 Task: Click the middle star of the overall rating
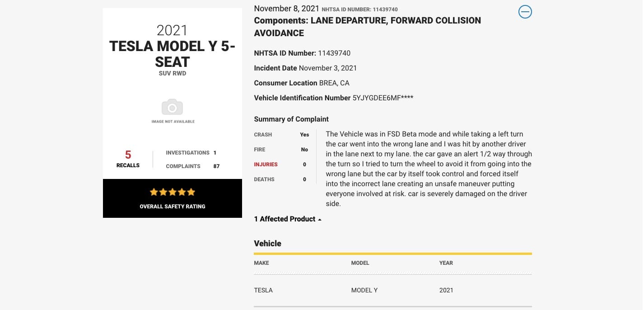point(172,192)
